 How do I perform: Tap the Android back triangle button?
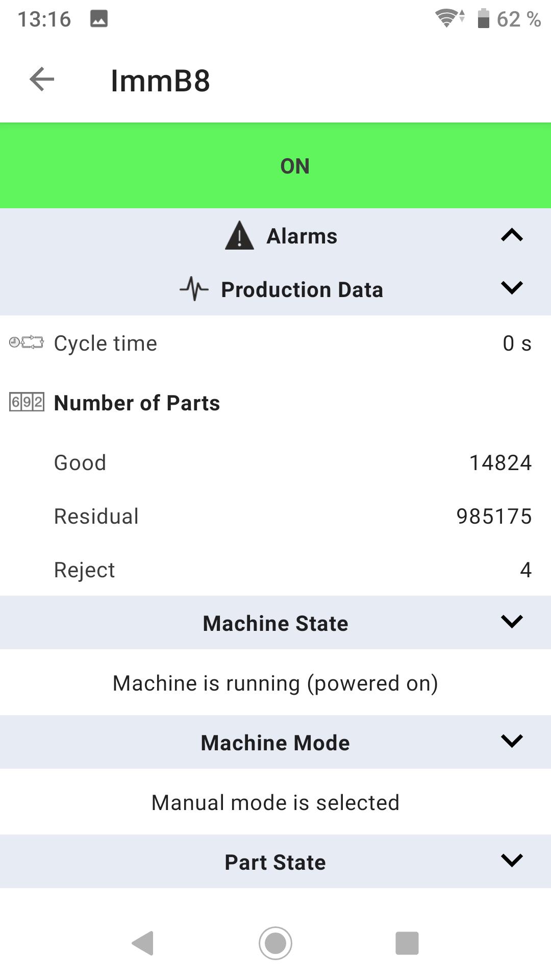click(x=143, y=943)
